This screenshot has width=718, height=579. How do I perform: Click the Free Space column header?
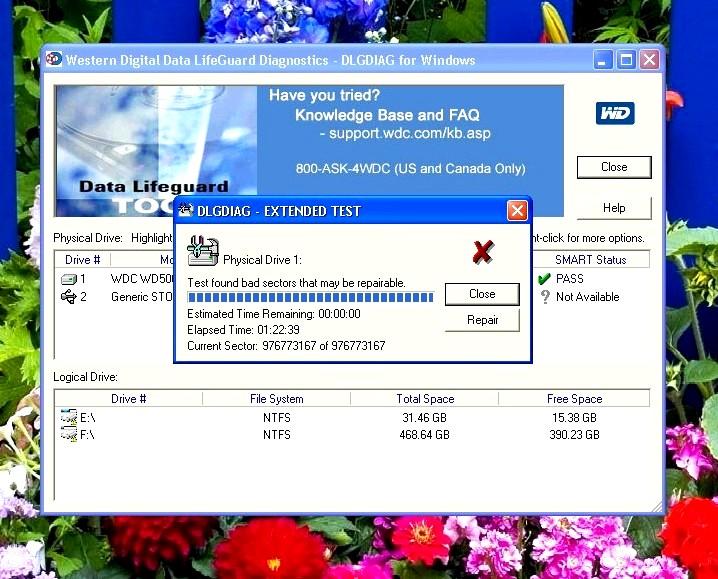[574, 399]
